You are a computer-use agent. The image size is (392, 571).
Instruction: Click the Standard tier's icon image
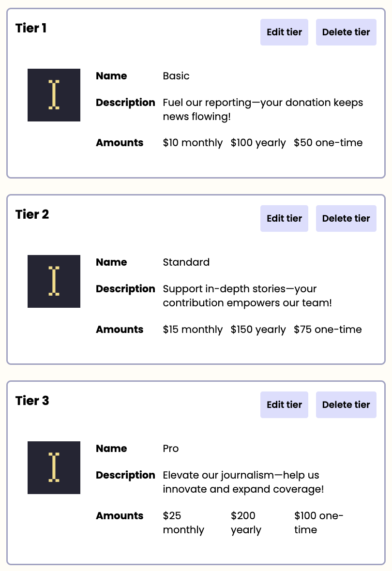coord(54,281)
